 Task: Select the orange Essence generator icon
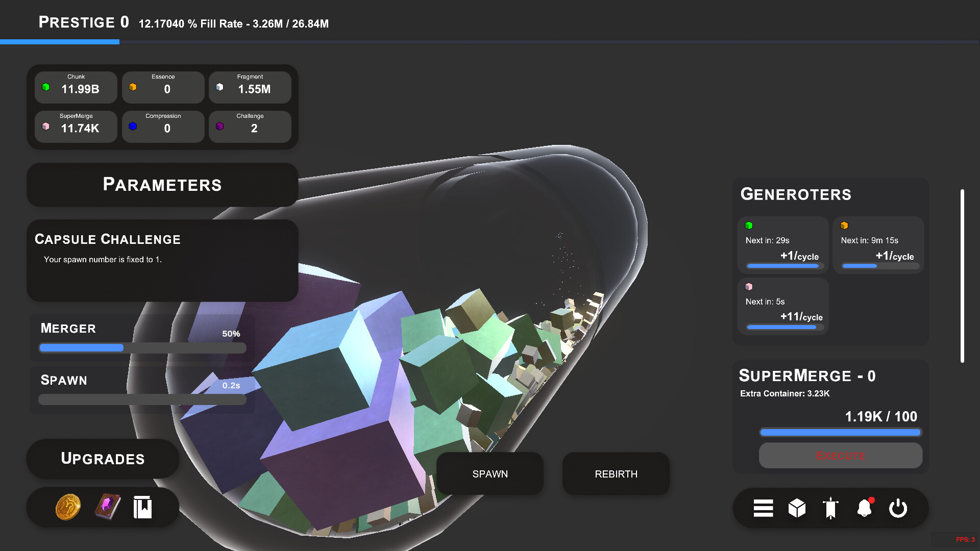click(x=845, y=224)
